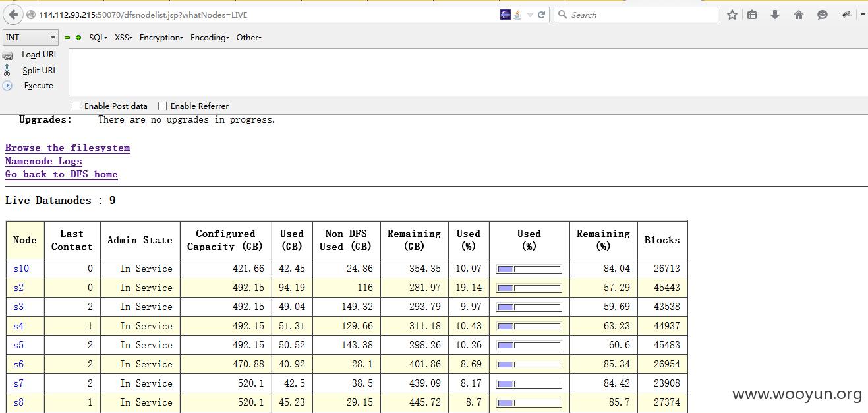
Task: Bookmark this page with the star icon
Action: (732, 15)
